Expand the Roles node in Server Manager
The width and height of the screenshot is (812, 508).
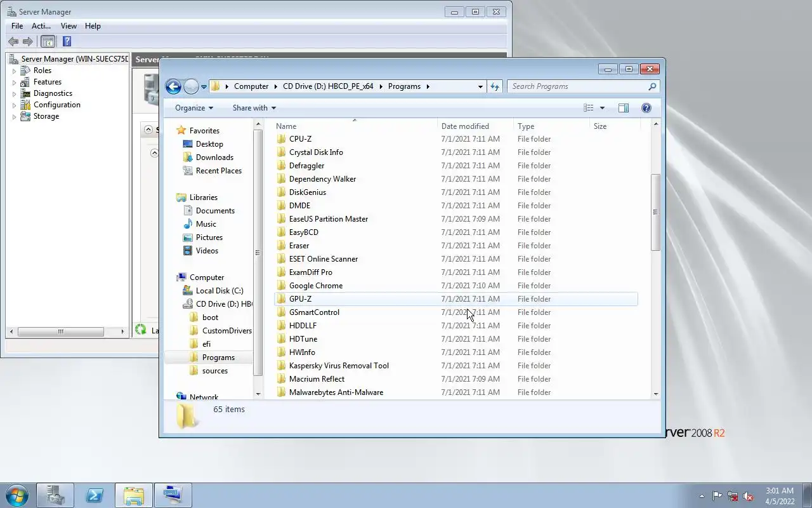(14, 71)
